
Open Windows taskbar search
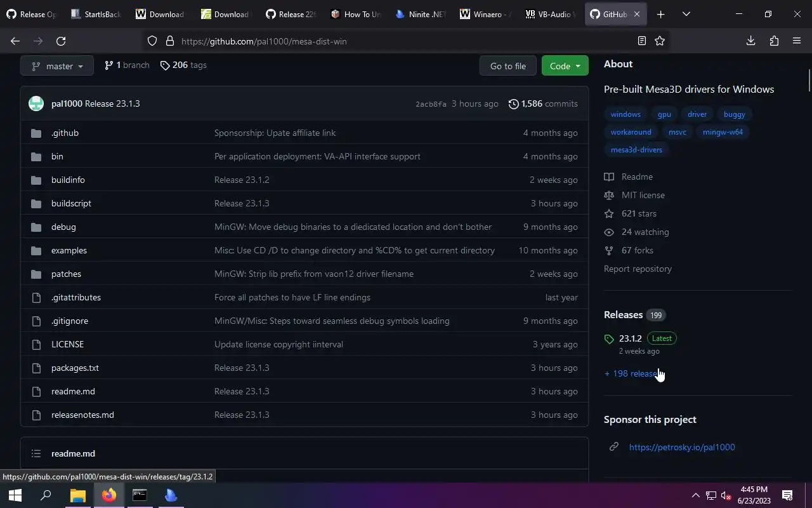pyautogui.click(x=46, y=495)
